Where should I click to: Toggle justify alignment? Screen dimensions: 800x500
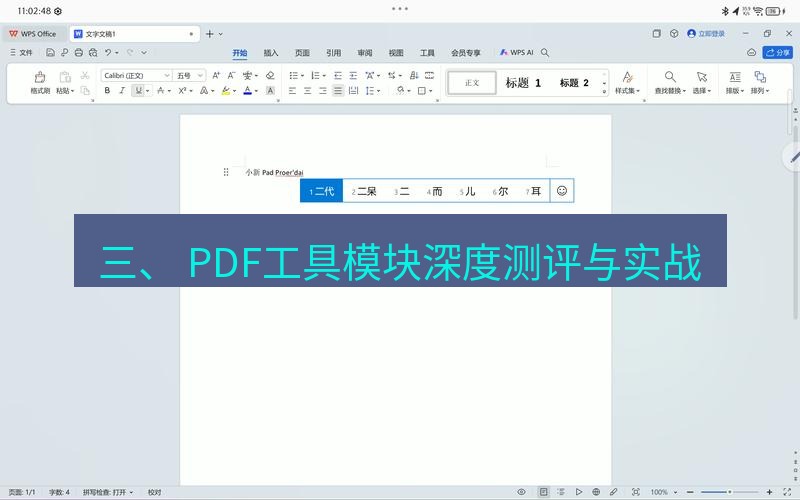338,90
